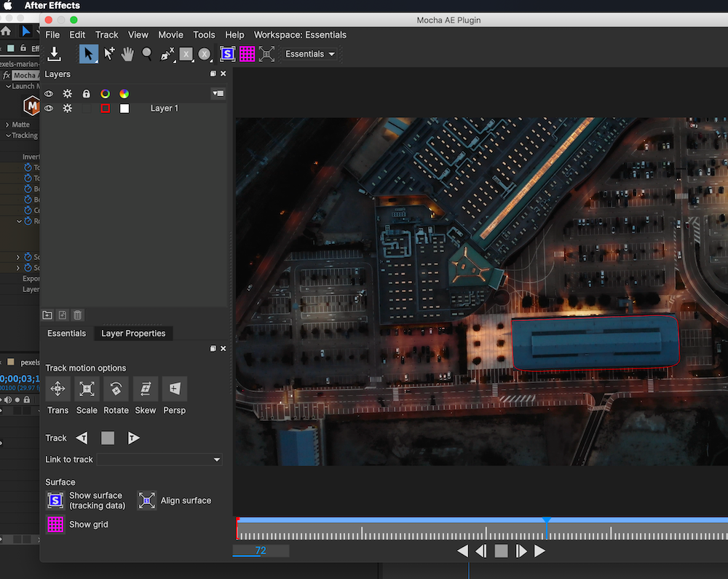Click Layer 1's red color swatch
Viewport: 728px width, 579px height.
point(105,108)
